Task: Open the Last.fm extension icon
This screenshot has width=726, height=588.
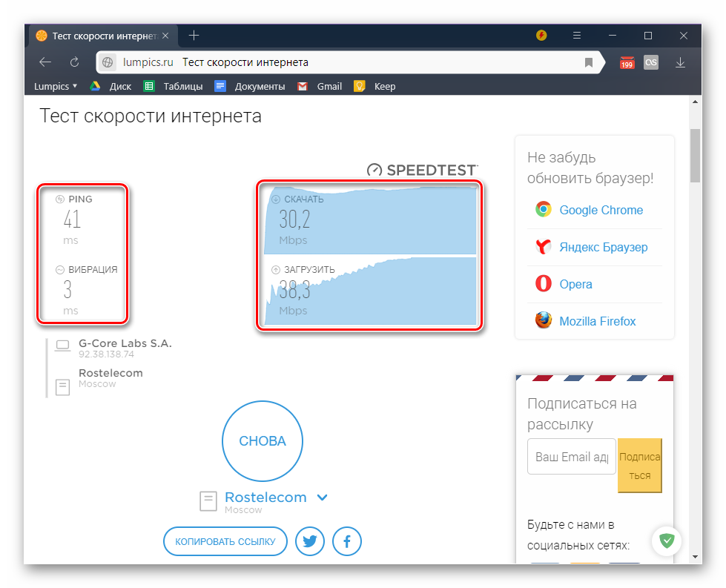Action: tap(650, 62)
